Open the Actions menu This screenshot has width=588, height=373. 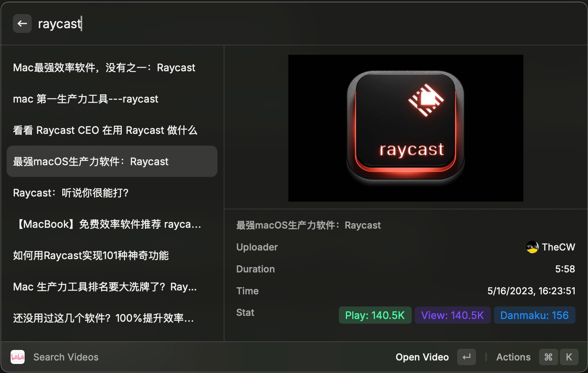[513, 357]
